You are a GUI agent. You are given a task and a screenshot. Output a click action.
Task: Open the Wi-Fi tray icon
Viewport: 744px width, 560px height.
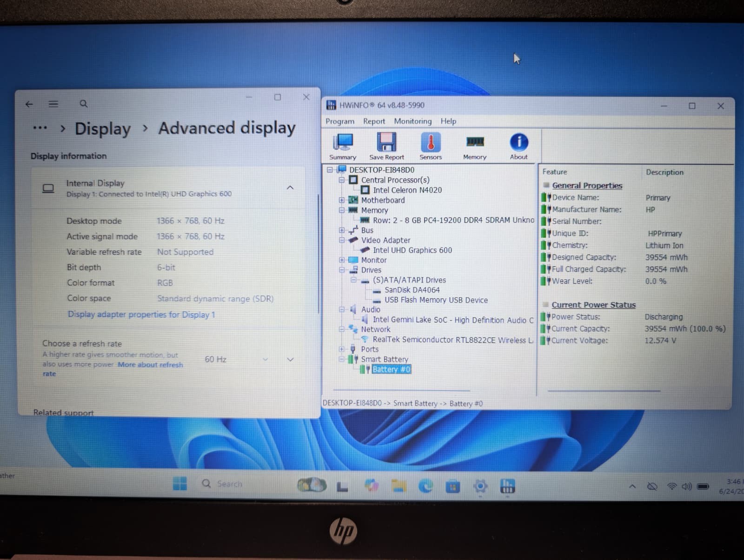tap(672, 487)
